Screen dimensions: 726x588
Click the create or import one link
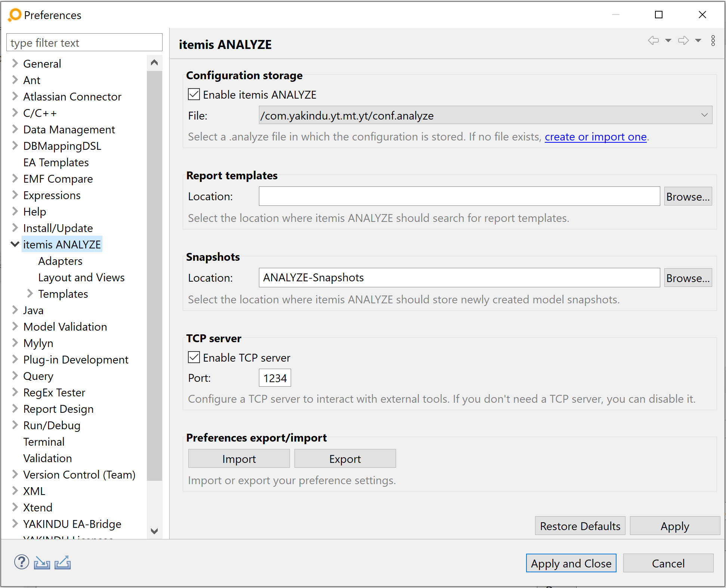[x=596, y=137]
